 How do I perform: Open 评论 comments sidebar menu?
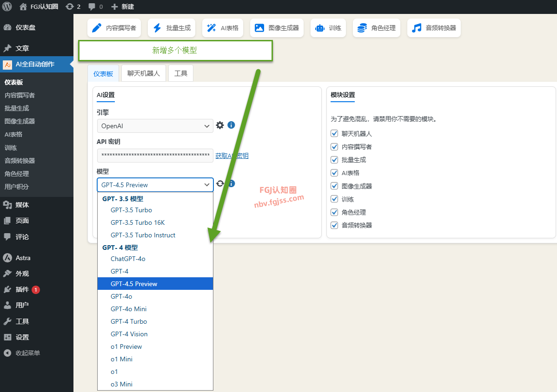tap(37, 236)
